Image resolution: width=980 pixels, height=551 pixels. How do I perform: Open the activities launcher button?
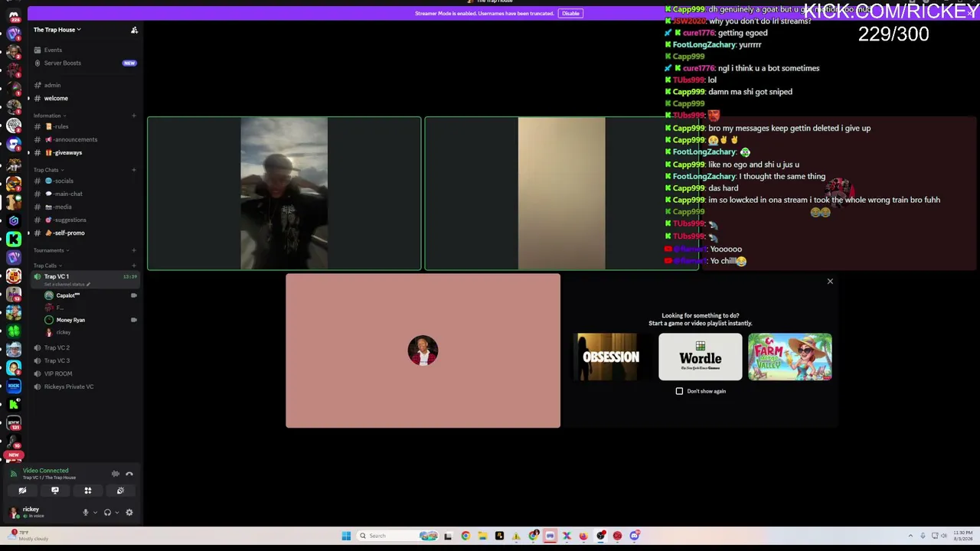(88, 491)
